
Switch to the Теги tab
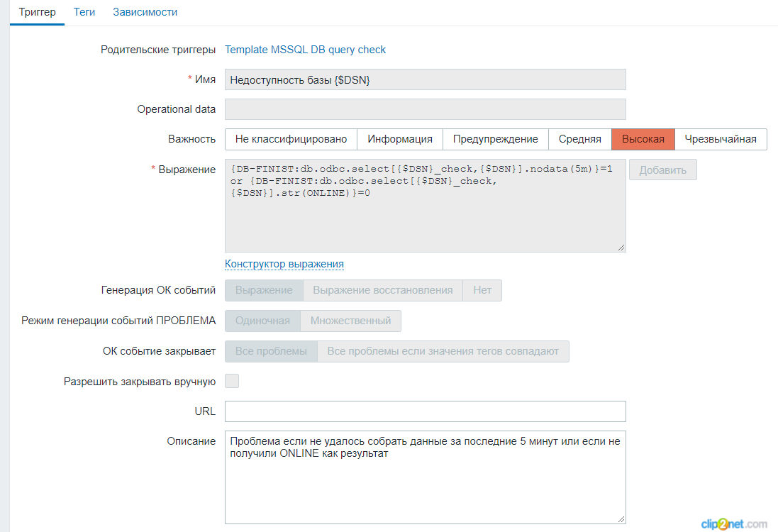pyautogui.click(x=84, y=12)
